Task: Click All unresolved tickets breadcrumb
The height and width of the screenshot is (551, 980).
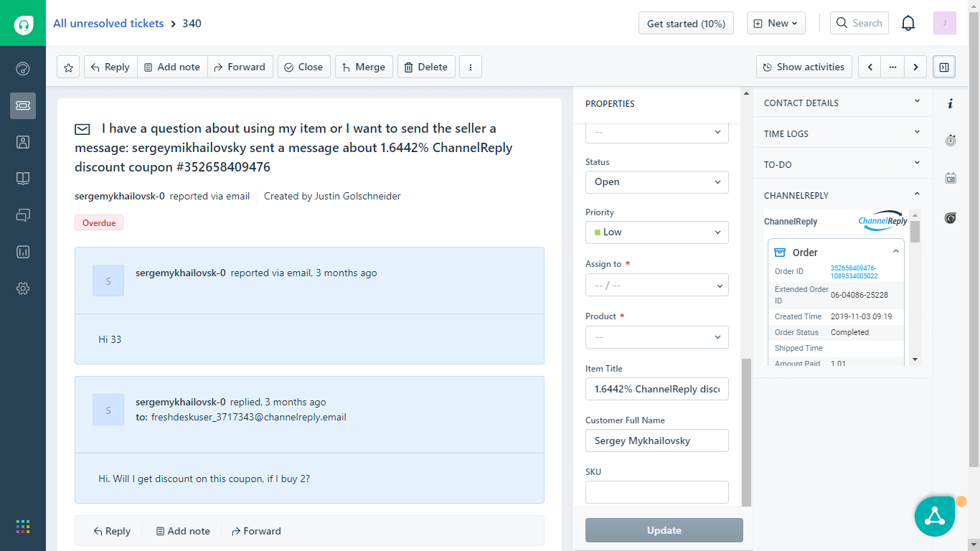Action: tap(108, 24)
